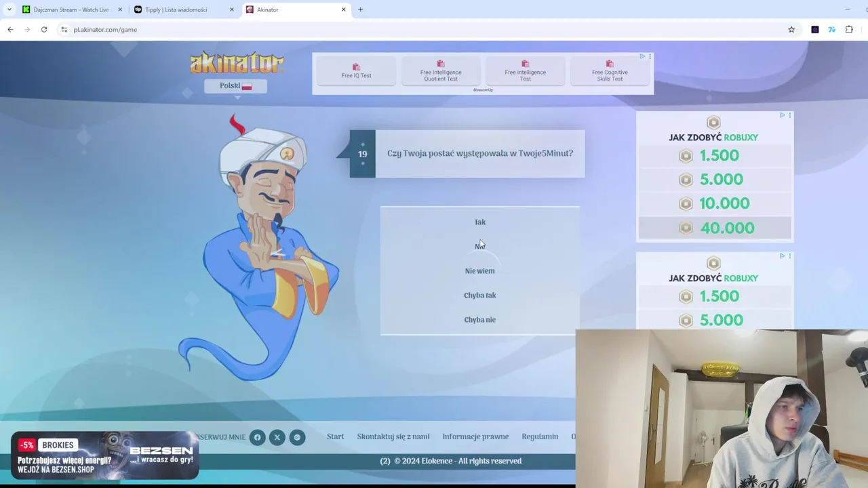Click the question number 19 badge
The image size is (868, 488).
tap(362, 154)
